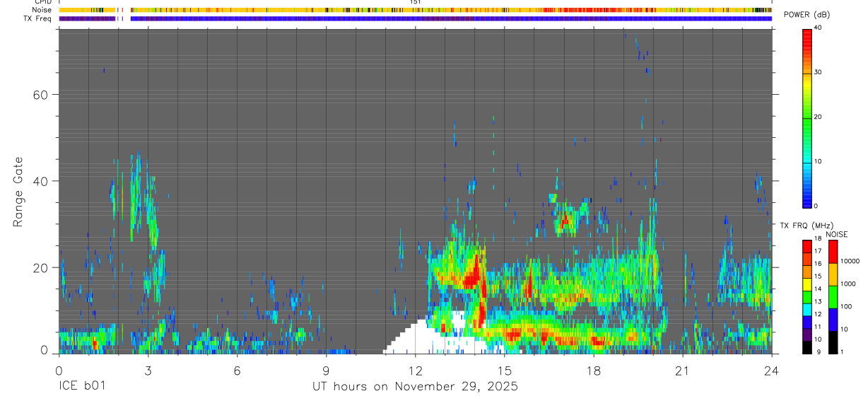Click the white no-data wedge near hour 12
This screenshot has width=868, height=401.
pos(423,338)
